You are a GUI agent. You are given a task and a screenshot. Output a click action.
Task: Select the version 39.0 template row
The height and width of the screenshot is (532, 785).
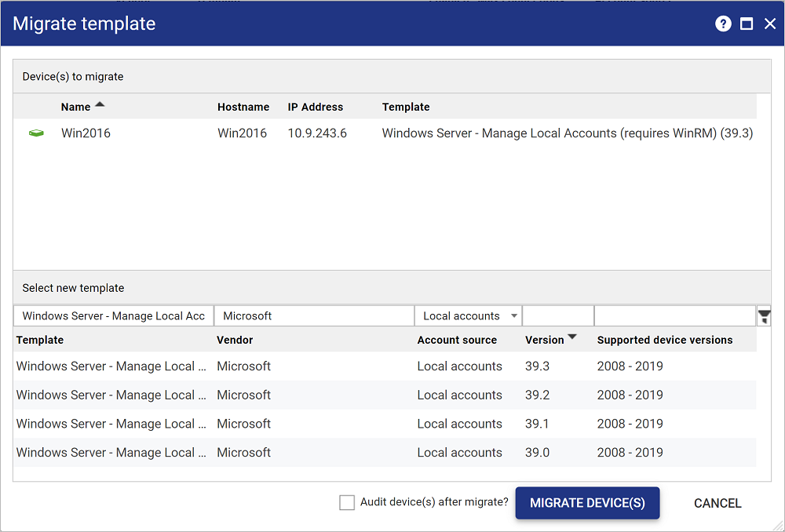point(385,453)
